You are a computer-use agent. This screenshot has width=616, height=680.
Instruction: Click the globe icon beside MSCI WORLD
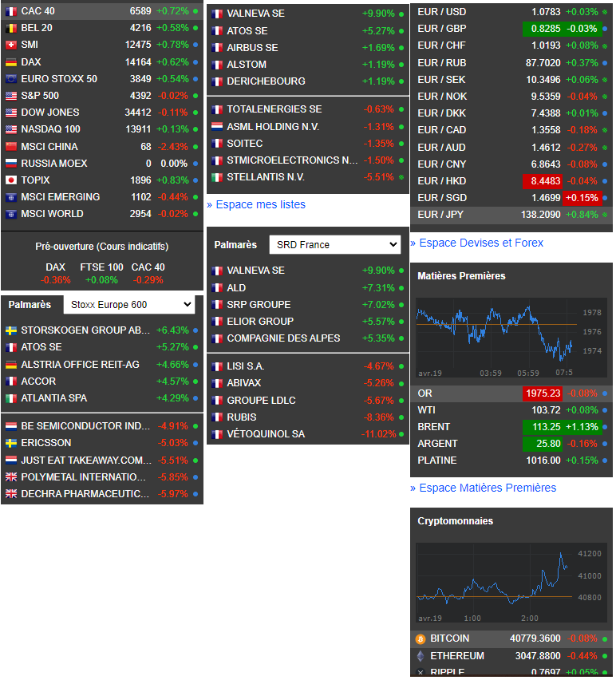click(11, 214)
